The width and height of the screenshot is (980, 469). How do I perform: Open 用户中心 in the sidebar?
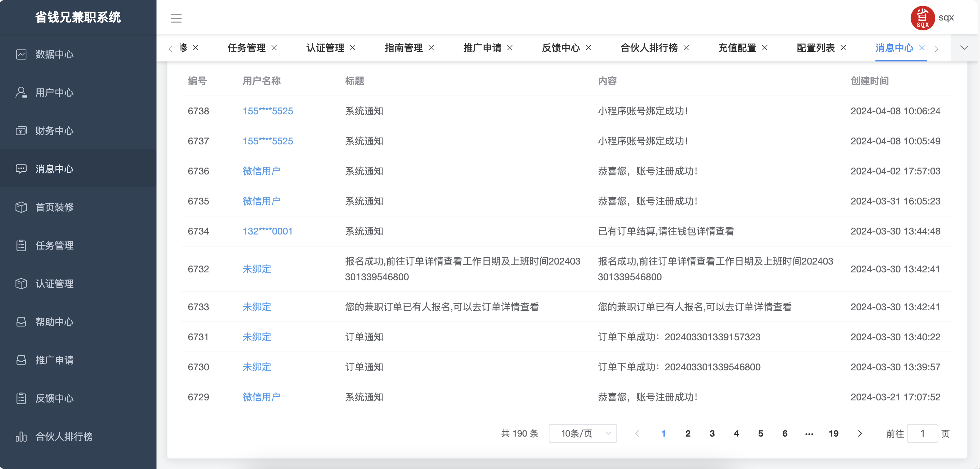coord(54,93)
